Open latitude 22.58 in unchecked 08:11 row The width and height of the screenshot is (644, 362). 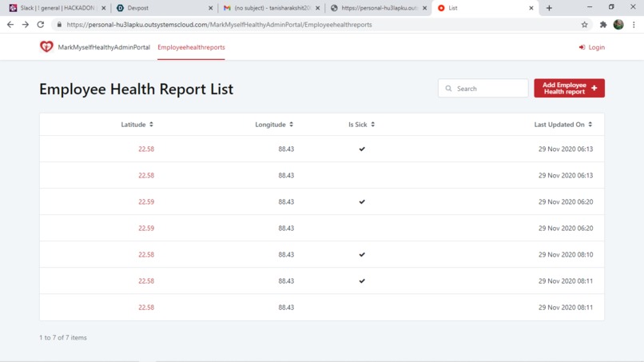(x=146, y=308)
